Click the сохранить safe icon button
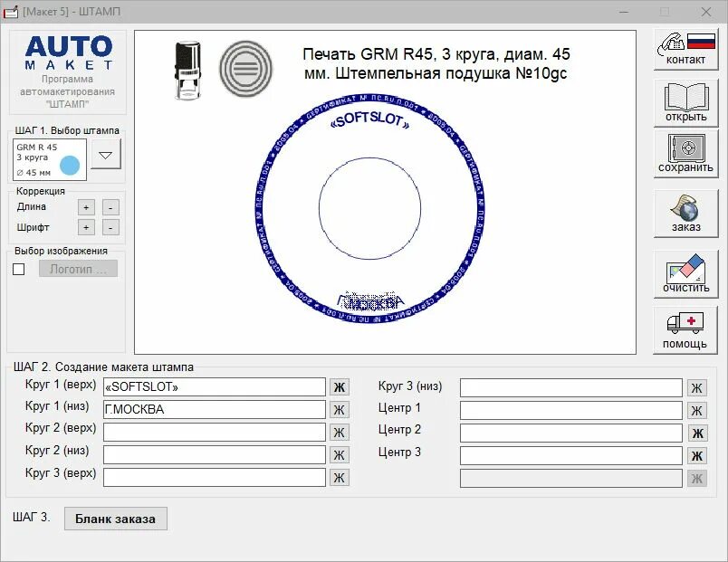Image resolution: width=728 pixels, height=562 pixels. (685, 154)
